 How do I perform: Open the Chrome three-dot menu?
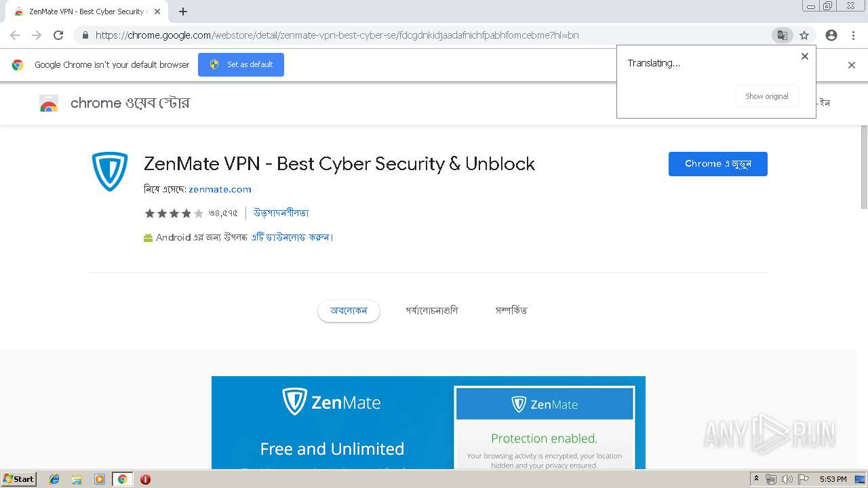point(853,35)
